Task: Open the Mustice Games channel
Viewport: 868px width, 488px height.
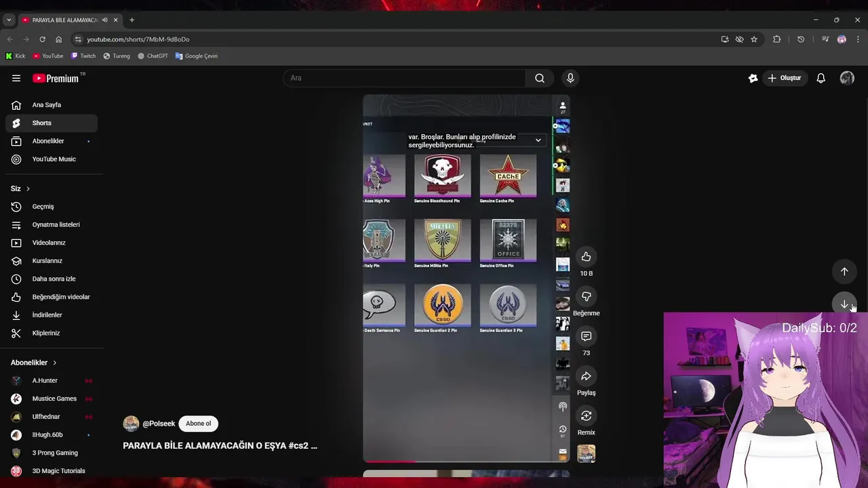Action: pos(52,399)
